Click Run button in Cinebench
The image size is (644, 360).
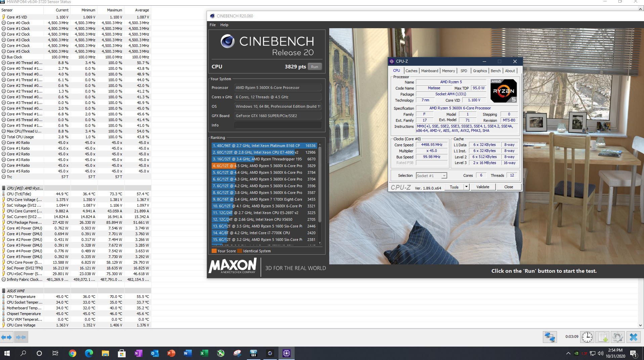coord(314,67)
